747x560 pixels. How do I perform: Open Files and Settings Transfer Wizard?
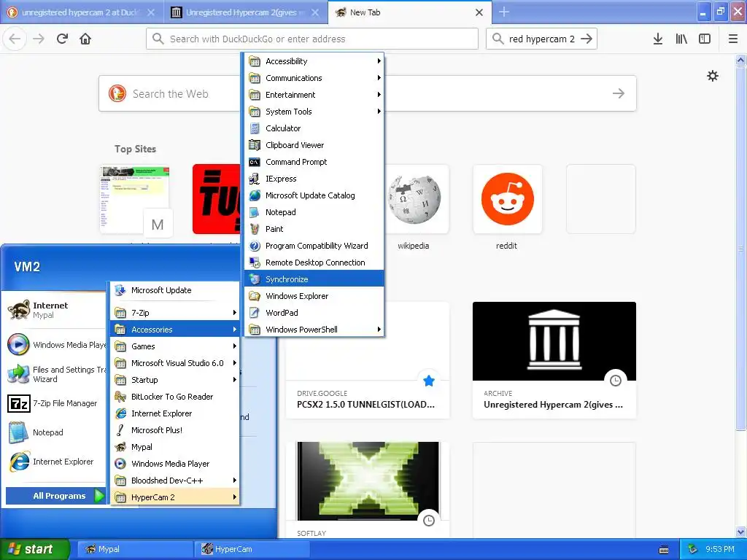[55, 374]
